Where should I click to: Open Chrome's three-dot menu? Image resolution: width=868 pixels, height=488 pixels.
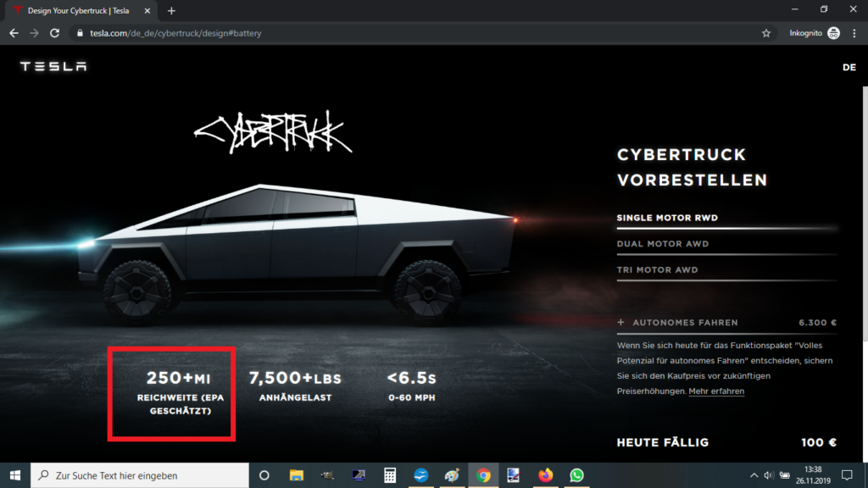tap(854, 33)
